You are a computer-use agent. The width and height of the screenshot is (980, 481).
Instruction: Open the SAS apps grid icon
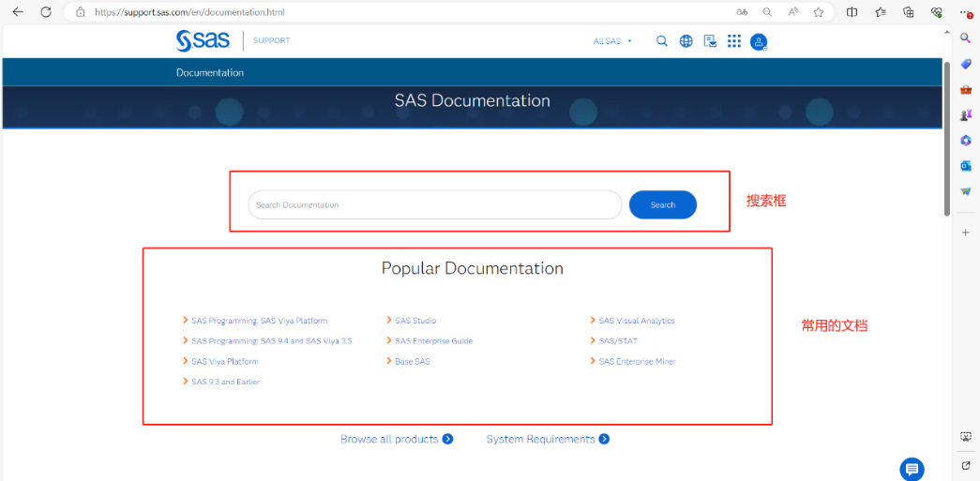[x=734, y=41]
